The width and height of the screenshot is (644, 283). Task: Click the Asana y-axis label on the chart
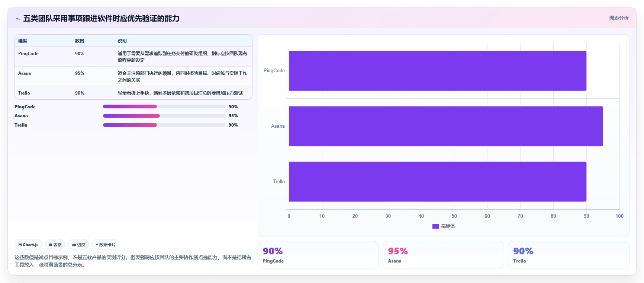click(278, 126)
